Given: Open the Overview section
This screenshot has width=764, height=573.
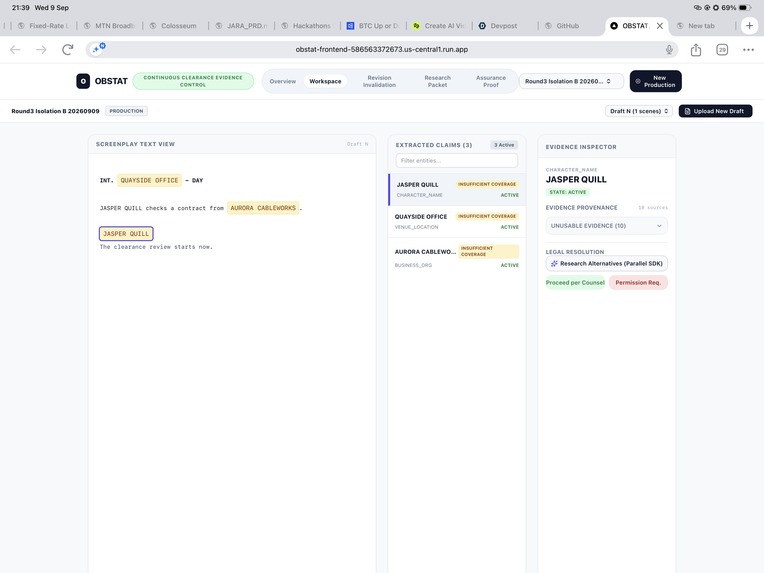Looking at the screenshot, I should coord(283,81).
